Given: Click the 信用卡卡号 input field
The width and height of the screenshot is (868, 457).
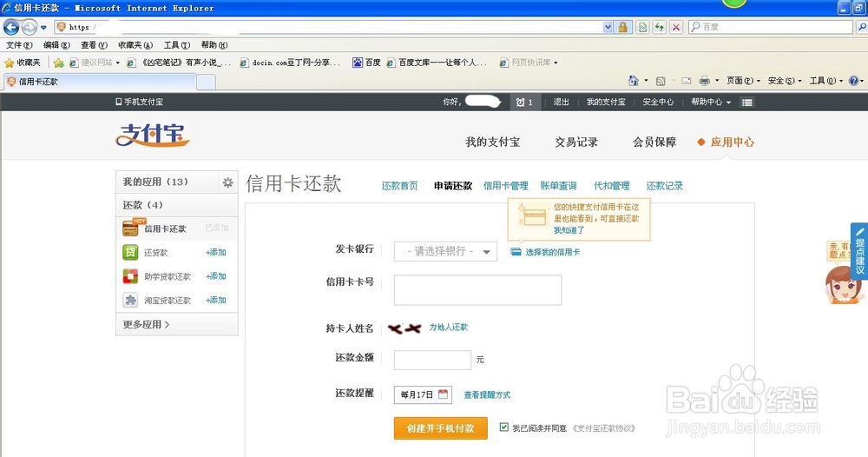Looking at the screenshot, I should coord(477,289).
